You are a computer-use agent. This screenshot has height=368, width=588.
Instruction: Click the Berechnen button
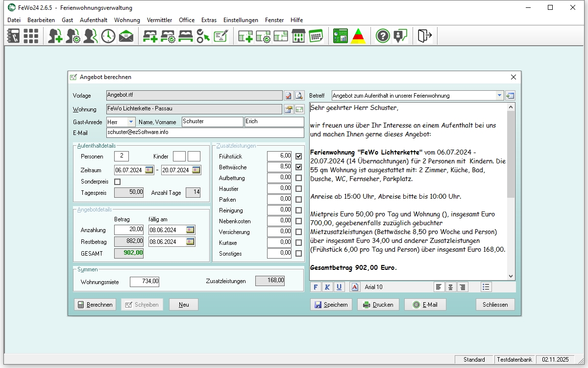point(95,305)
